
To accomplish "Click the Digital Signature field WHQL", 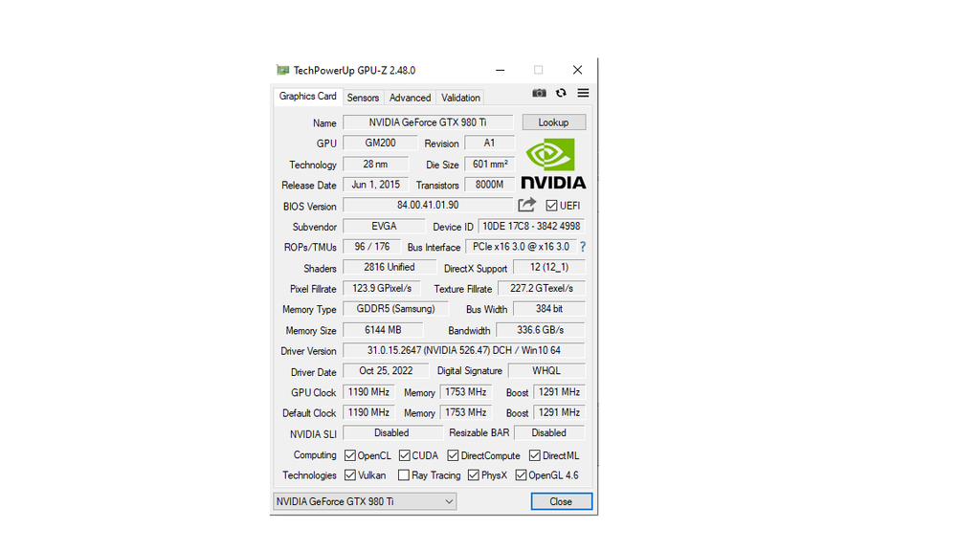I will (x=546, y=371).
